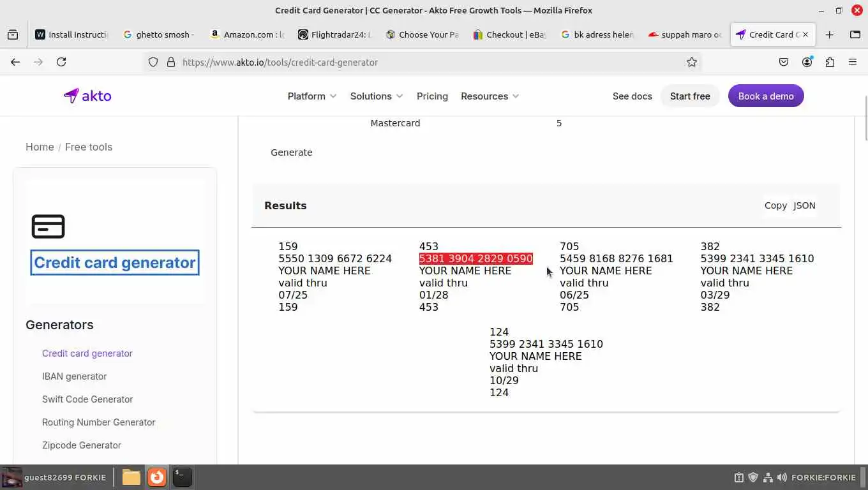Click the Firefox icon in the taskbar
The image size is (868, 490).
(x=156, y=477)
